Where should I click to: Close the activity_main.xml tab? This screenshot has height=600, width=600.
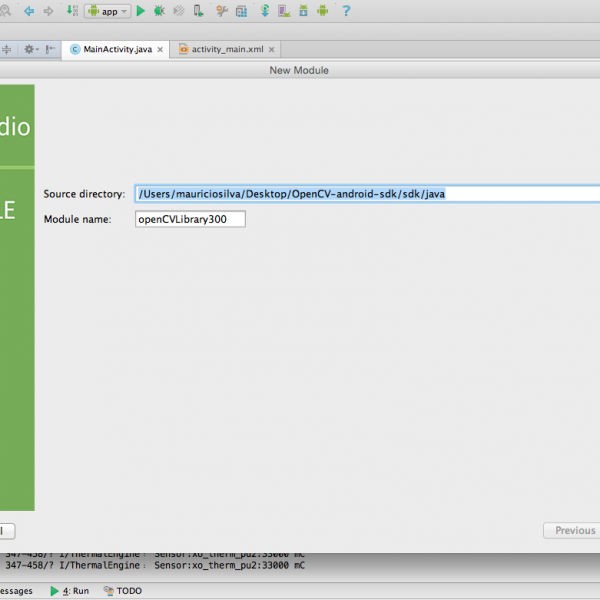point(271,50)
